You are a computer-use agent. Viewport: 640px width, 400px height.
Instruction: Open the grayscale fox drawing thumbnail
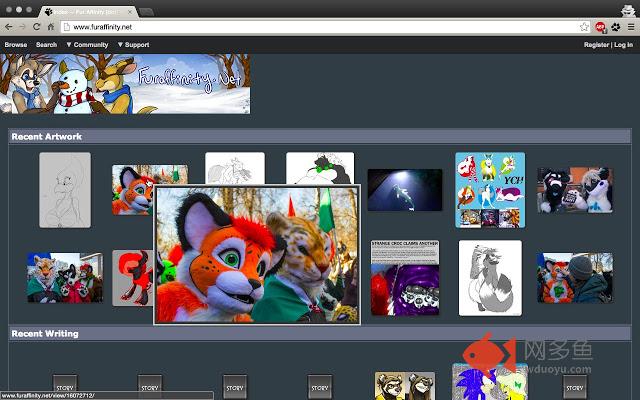pos(490,278)
